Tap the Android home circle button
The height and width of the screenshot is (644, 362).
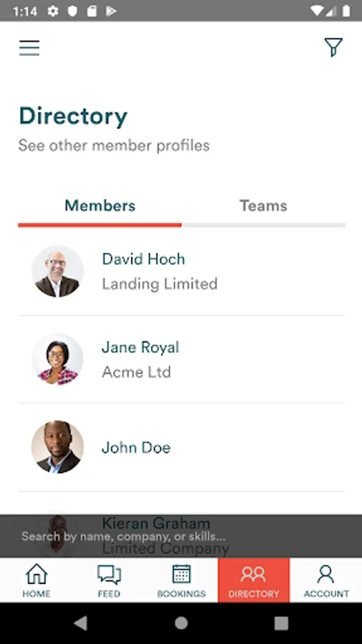[x=181, y=623]
